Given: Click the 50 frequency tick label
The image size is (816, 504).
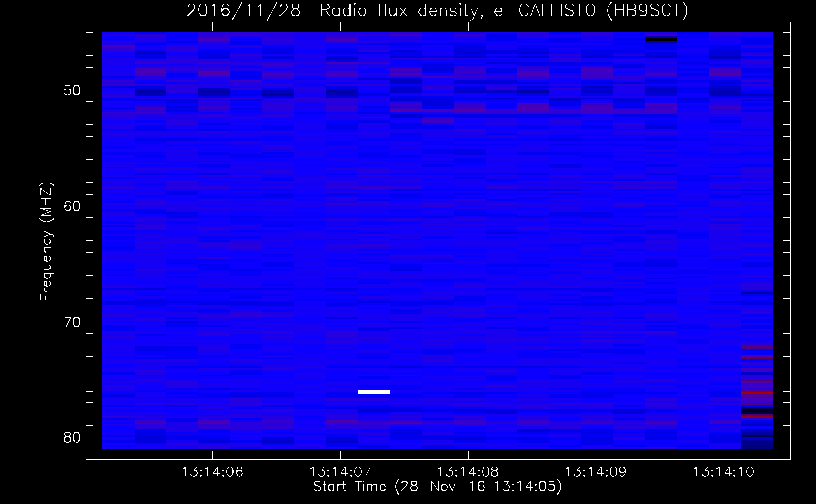Looking at the screenshot, I should coord(72,90).
